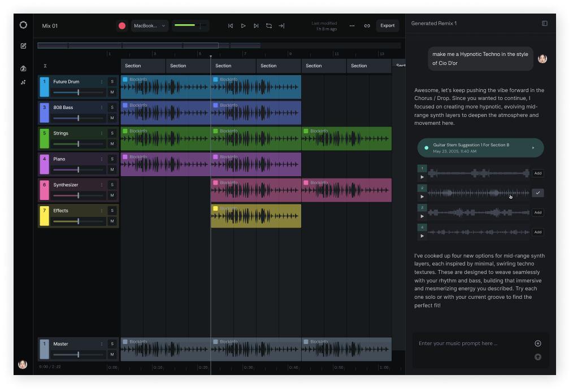Mute the Synthesizer track
Image resolution: width=573 pixels, height=392 pixels.
click(x=112, y=195)
